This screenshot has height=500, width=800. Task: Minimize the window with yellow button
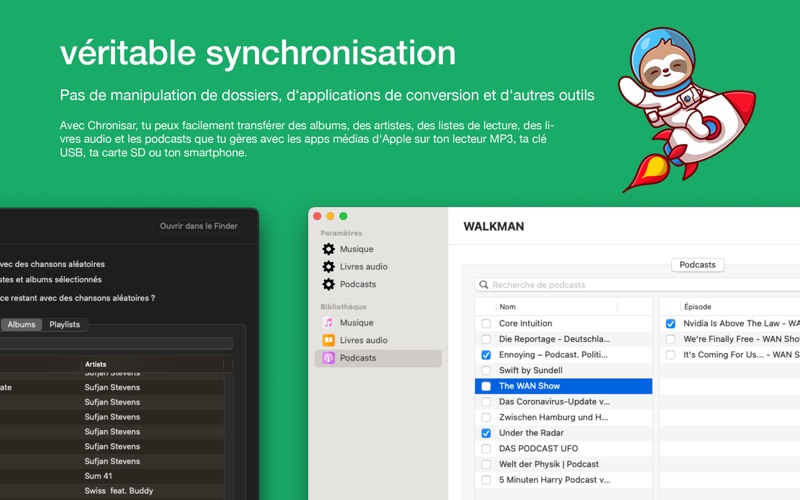coord(330,216)
